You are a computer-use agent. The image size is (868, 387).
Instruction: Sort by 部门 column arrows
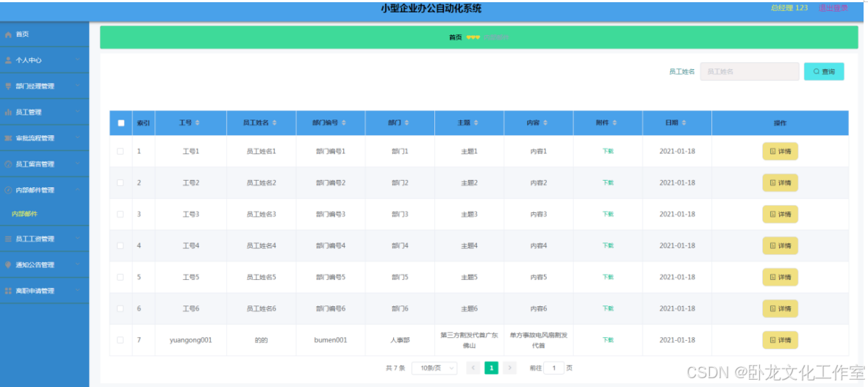tap(407, 123)
